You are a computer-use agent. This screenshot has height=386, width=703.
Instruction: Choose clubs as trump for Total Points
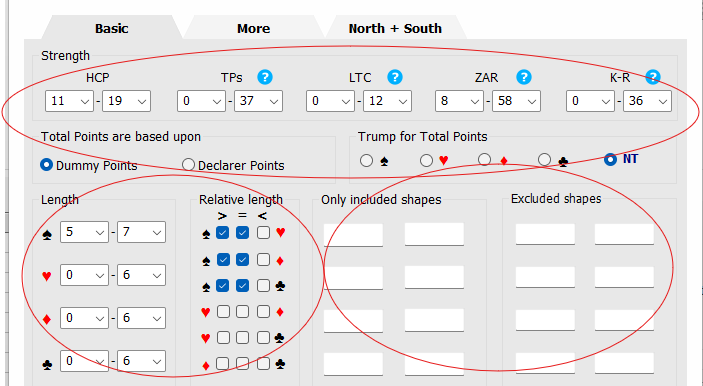click(x=544, y=160)
